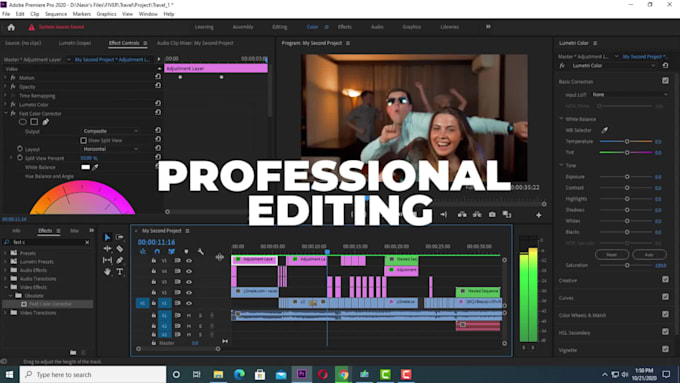Select the Pen tool in timeline tools
This screenshot has height=383, width=680.
point(120,260)
